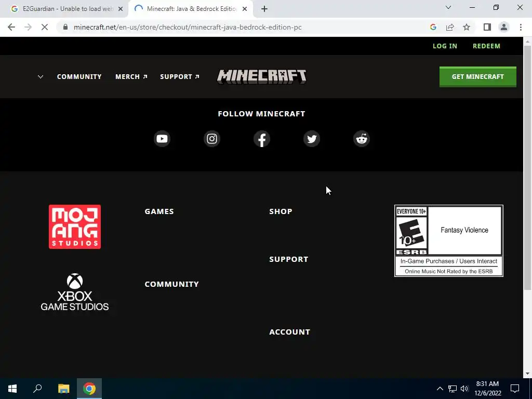Bookmark this page with star icon
The height and width of the screenshot is (399, 532).
[467, 27]
